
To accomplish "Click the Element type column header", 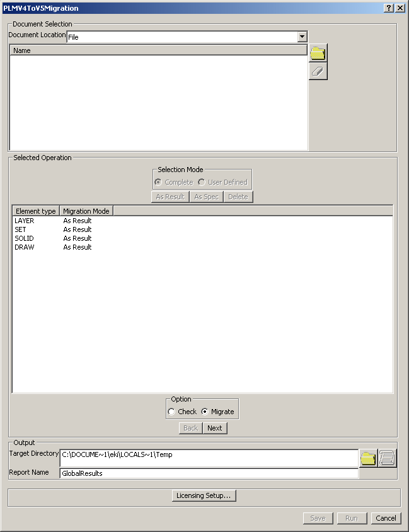I will 35,211.
